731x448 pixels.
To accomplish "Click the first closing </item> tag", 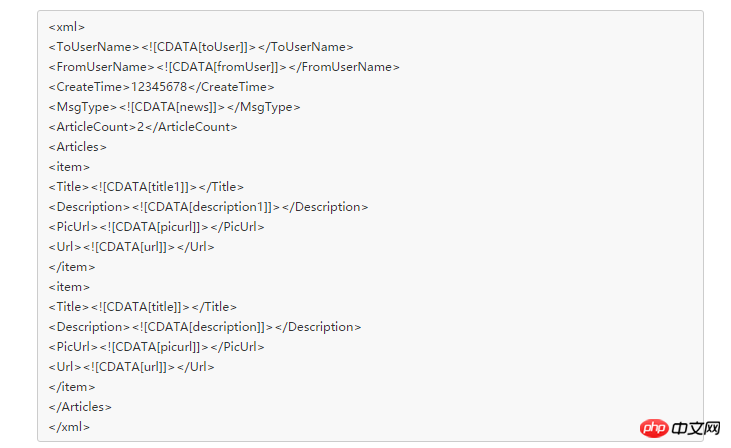I will coord(72,267).
